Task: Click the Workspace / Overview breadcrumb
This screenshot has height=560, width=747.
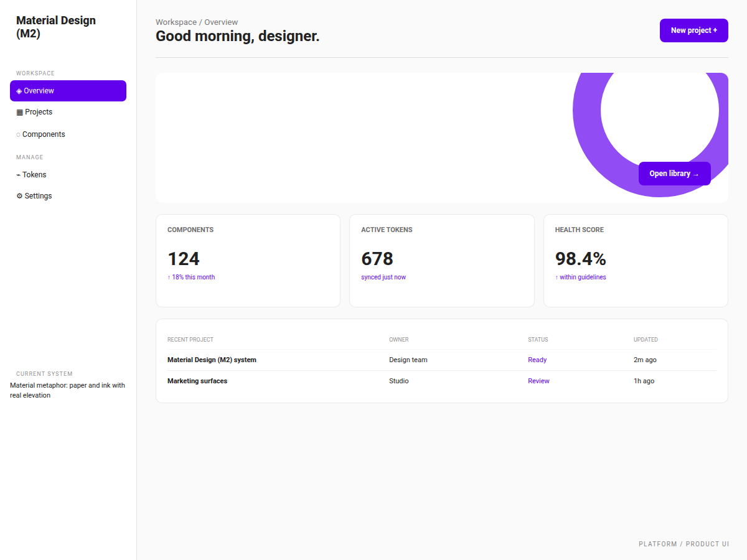Action: 197,22
